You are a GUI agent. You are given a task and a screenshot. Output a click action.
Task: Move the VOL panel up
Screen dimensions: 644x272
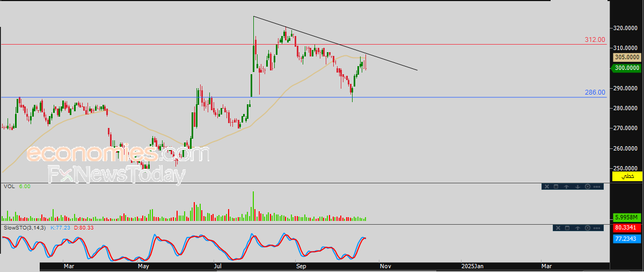567,187
